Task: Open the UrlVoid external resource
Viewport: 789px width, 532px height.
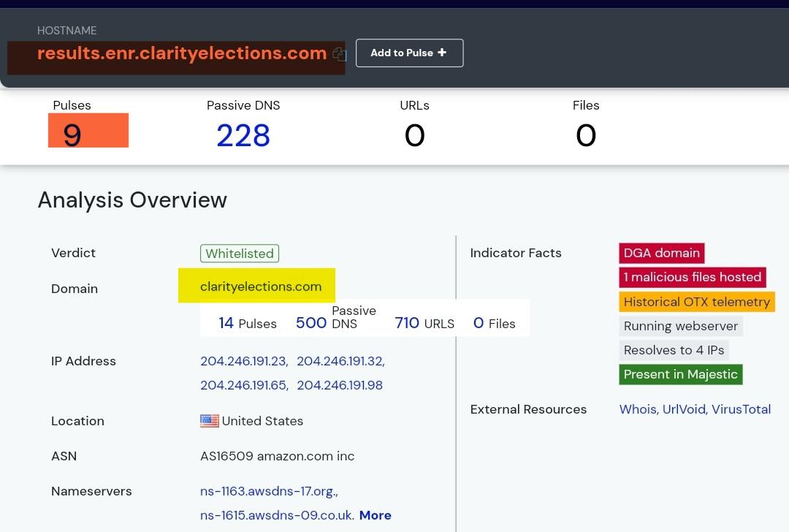Action: 684,409
